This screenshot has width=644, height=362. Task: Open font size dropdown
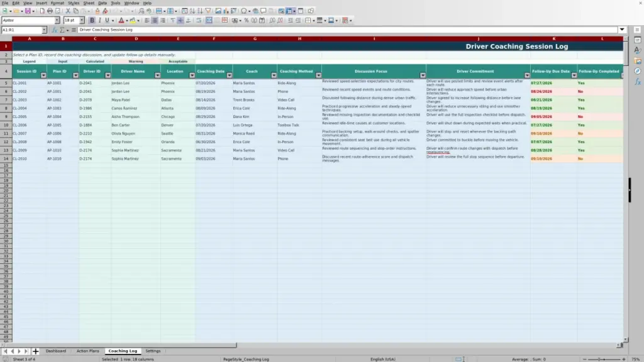pos(82,20)
